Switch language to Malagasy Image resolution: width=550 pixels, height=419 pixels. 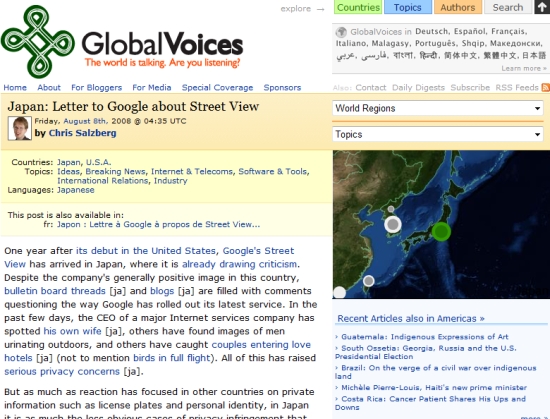[390, 43]
